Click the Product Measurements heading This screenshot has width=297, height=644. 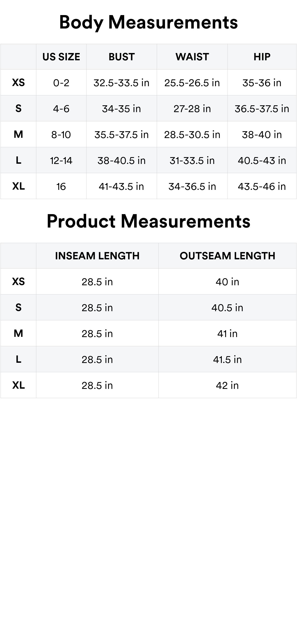pyautogui.click(x=148, y=221)
